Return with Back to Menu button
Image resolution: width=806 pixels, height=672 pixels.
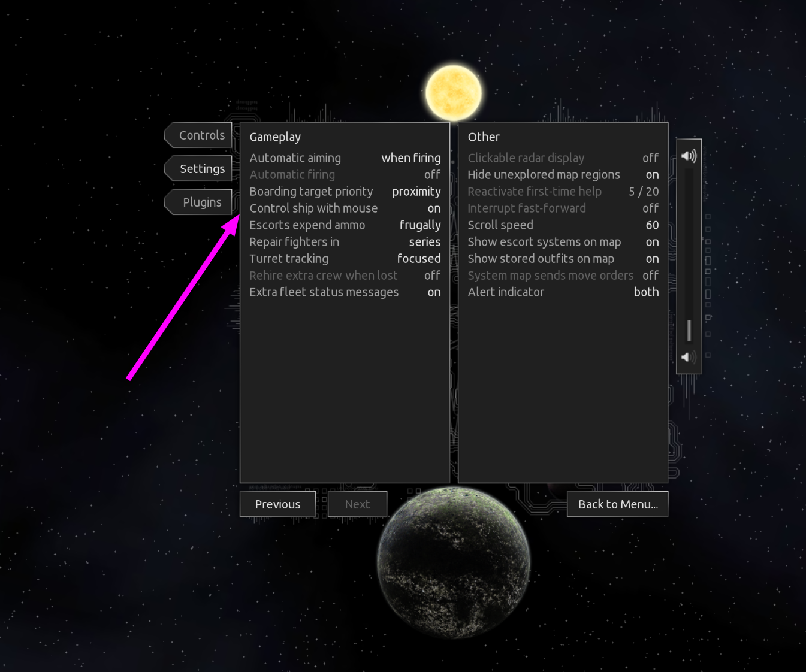pyautogui.click(x=617, y=504)
